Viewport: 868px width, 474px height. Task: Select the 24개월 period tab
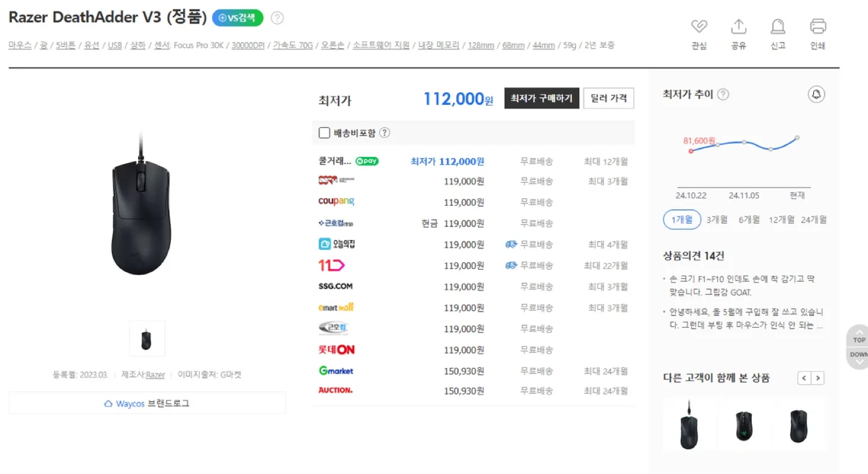click(x=814, y=220)
